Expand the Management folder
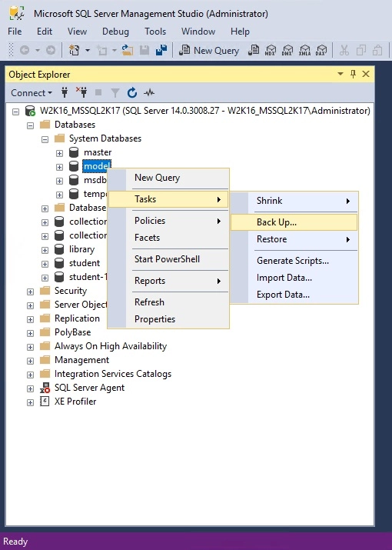The image size is (392, 550). coord(30,361)
